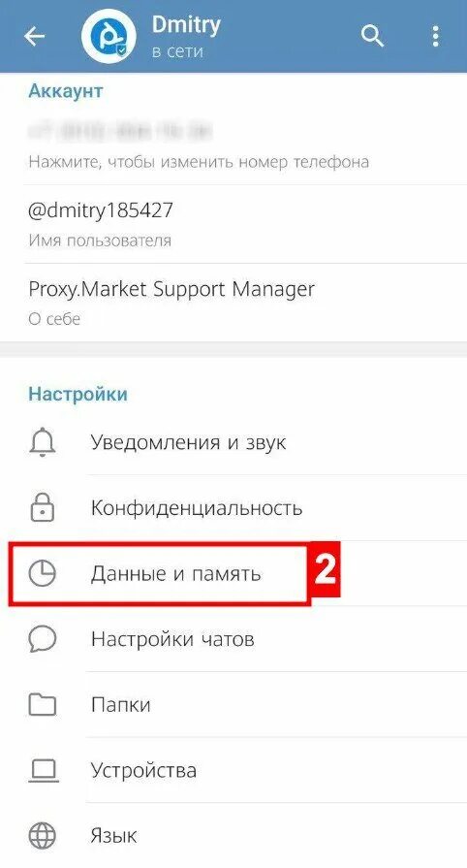This screenshot has width=467, height=868.
Task: Edit bio Proxy.Market Support Manager
Action: tap(233, 303)
